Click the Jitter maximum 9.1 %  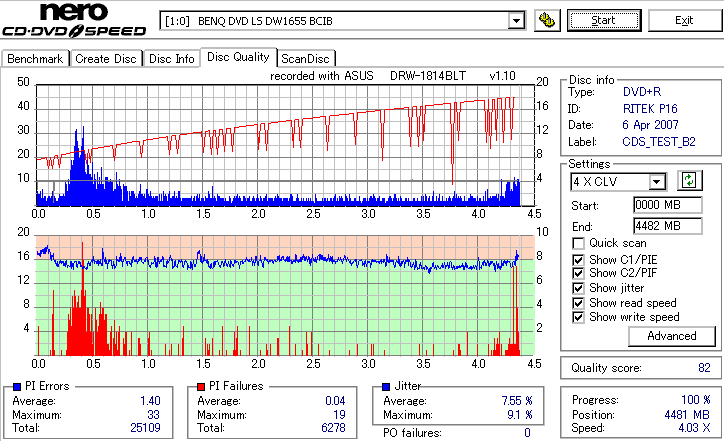[520, 415]
